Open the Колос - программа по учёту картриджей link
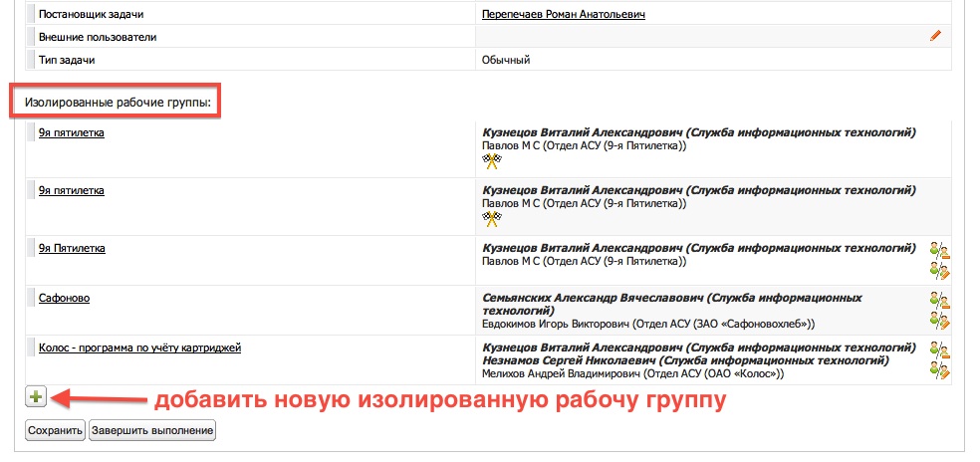This screenshot has height=462, width=980. 139,347
